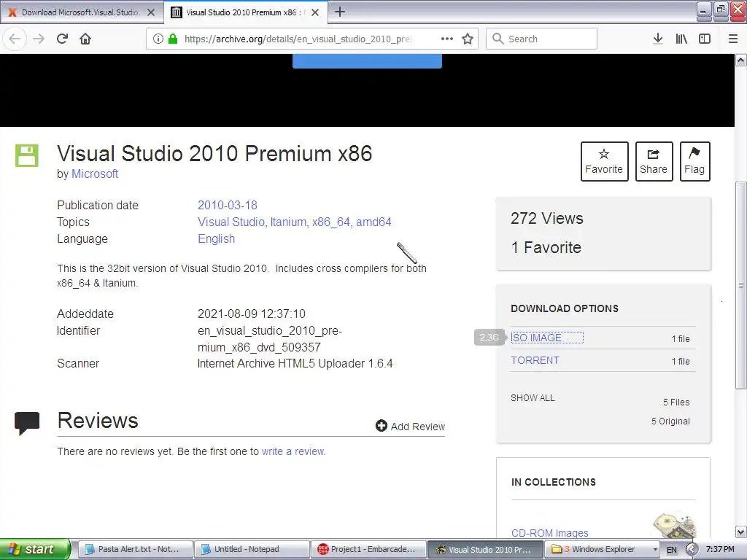Click the '272 Views' statistic text

click(547, 218)
